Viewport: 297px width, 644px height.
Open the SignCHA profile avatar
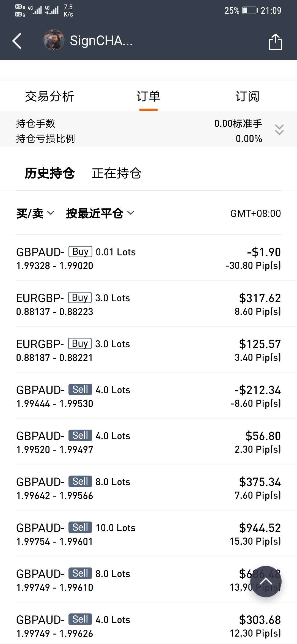click(x=54, y=40)
